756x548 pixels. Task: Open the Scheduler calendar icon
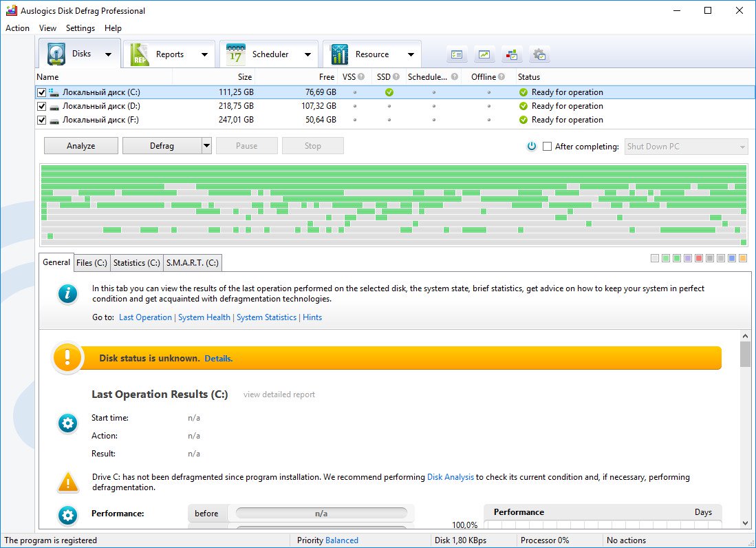point(236,54)
